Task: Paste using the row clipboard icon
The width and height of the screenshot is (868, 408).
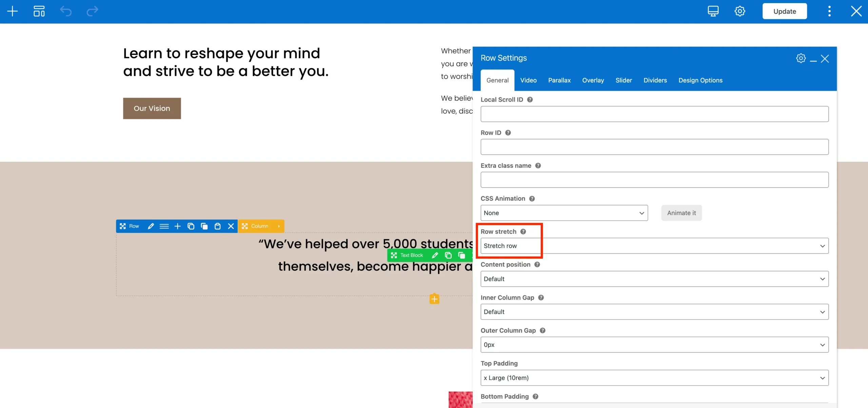Action: point(218,226)
